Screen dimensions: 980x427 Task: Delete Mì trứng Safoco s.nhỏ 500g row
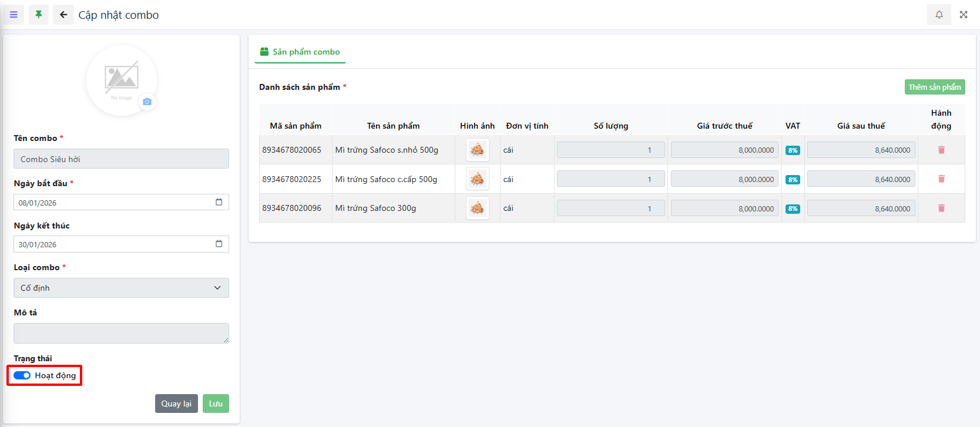click(x=941, y=150)
